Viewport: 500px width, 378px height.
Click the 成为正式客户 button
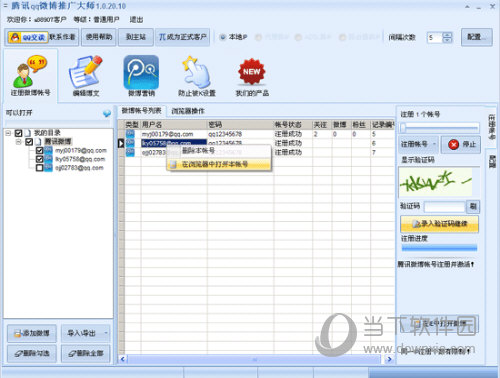pos(183,37)
